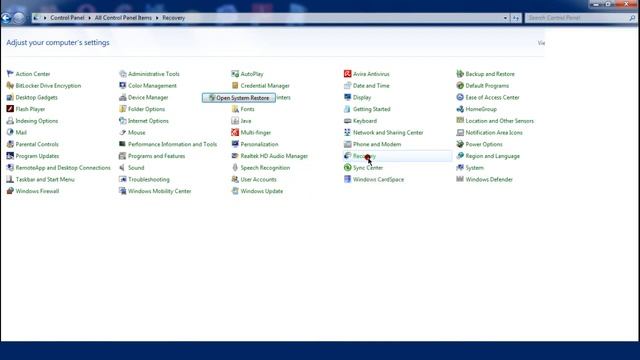Click the Administrative Tools icon

tap(122, 74)
